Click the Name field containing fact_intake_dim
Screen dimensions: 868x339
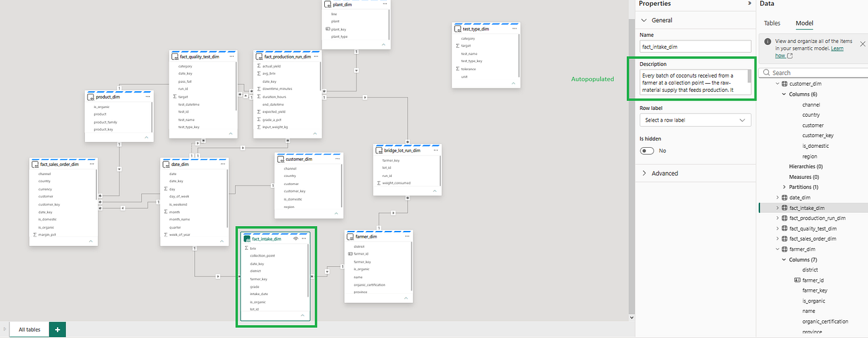(x=696, y=46)
